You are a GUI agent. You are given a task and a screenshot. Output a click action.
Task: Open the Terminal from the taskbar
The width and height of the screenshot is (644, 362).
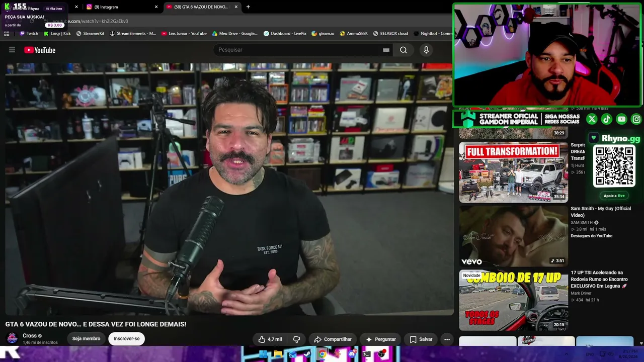[x=367, y=354]
